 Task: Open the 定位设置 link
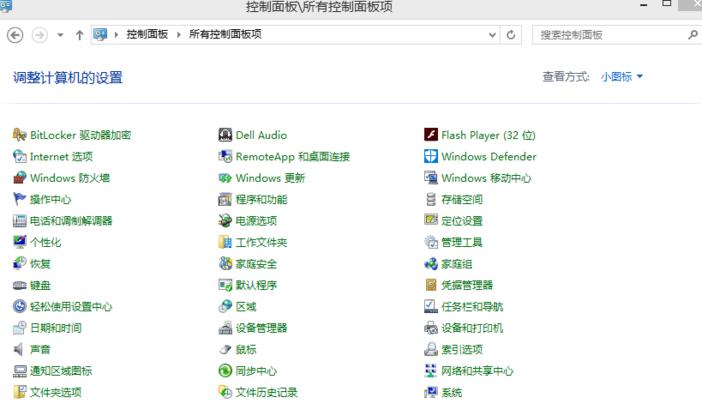click(462, 221)
